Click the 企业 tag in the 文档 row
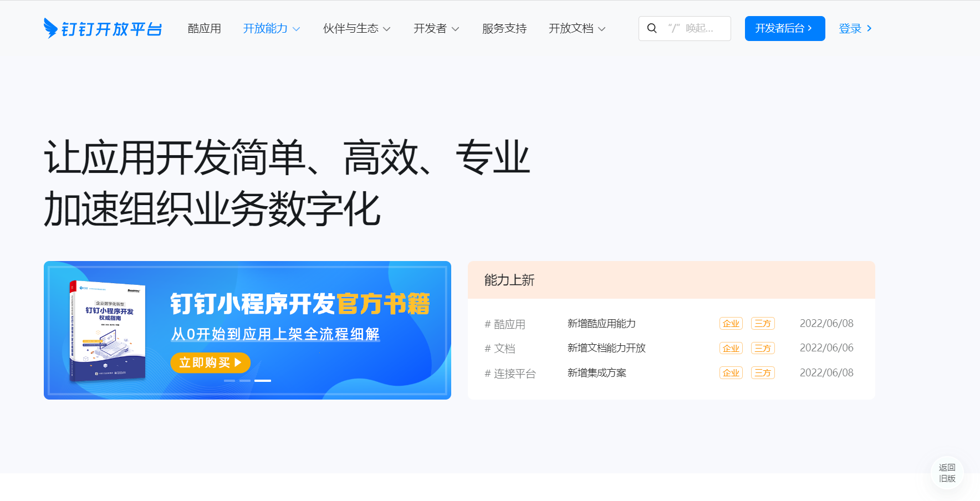The image size is (980, 501). point(731,348)
